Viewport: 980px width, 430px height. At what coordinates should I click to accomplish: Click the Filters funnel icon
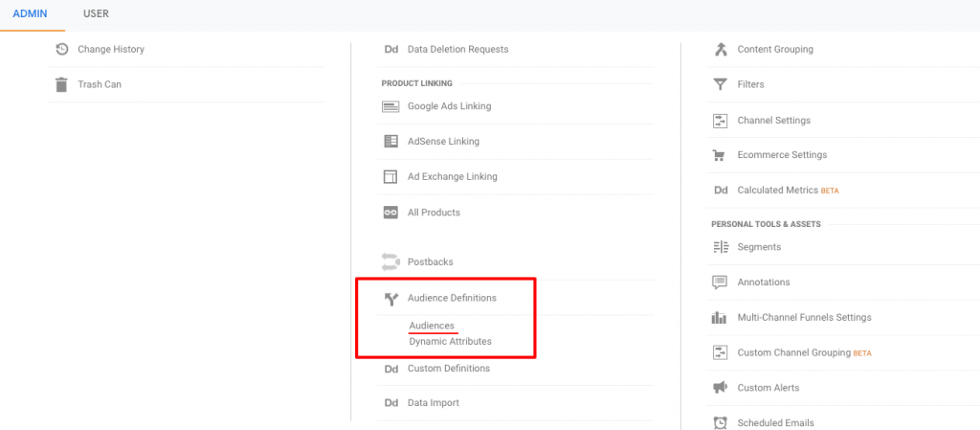tap(720, 84)
